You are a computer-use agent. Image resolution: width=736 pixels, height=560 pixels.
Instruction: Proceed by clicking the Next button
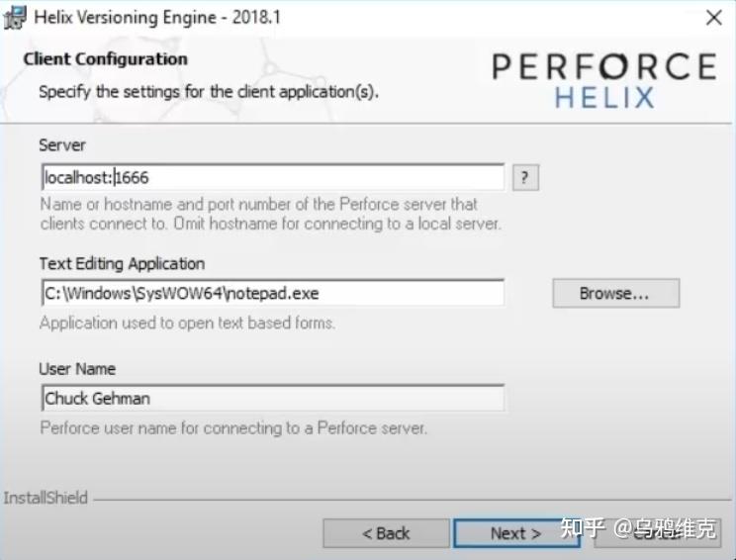tap(515, 533)
